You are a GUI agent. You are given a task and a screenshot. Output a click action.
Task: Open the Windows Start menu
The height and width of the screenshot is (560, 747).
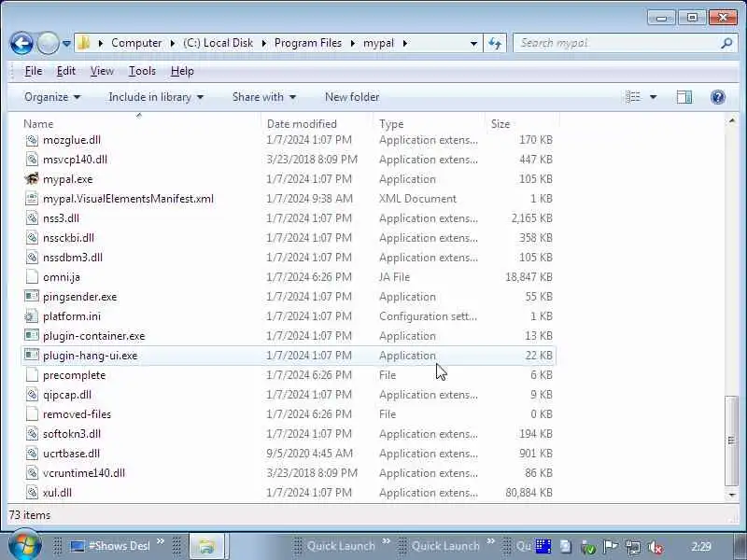24,546
